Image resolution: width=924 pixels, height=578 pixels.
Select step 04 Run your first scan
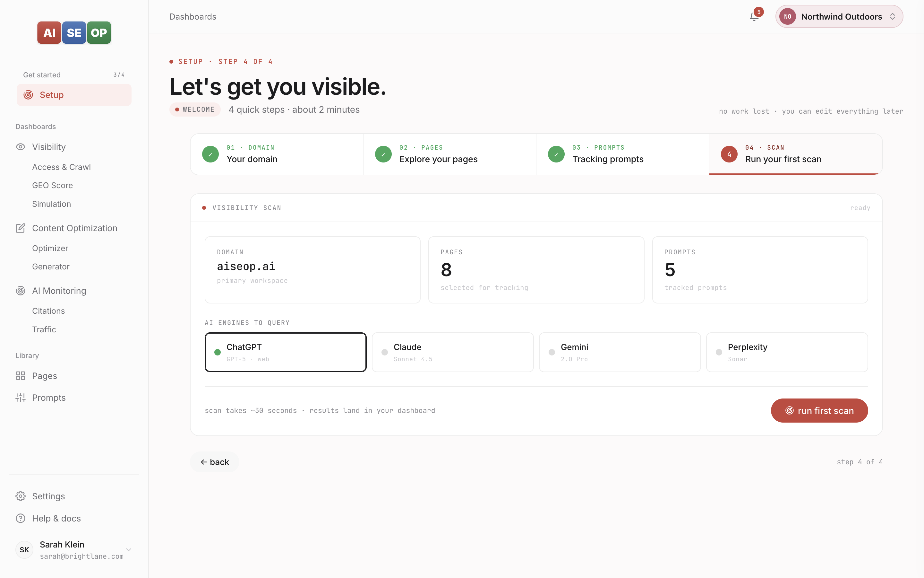pyautogui.click(x=796, y=154)
